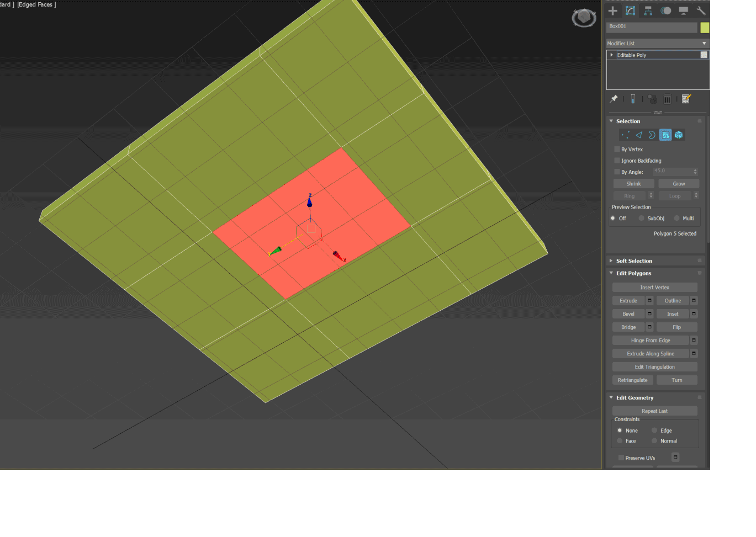The image size is (756, 537).
Task: Remove modifier with trash icon
Action: (667, 99)
